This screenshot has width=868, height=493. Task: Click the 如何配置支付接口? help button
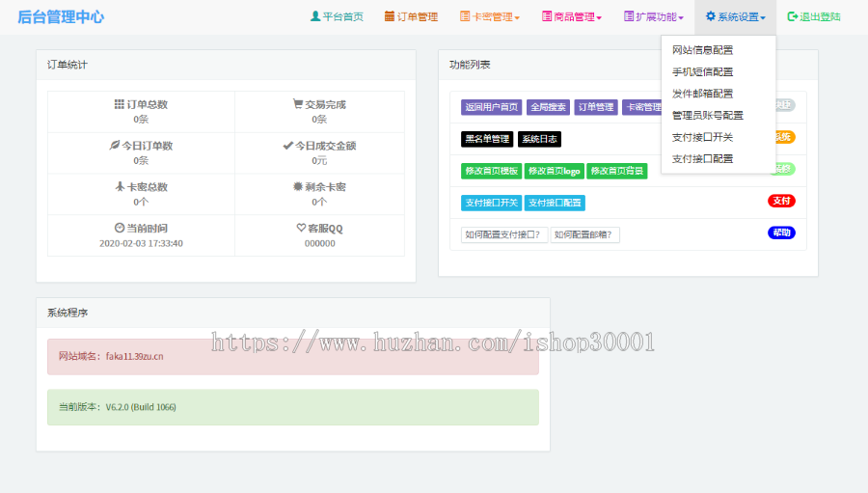[504, 234]
